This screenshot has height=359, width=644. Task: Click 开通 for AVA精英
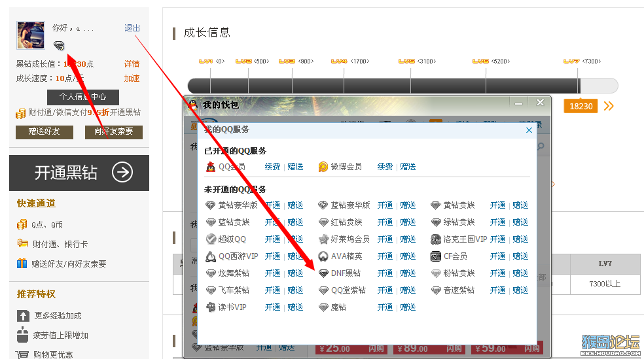tap(385, 256)
